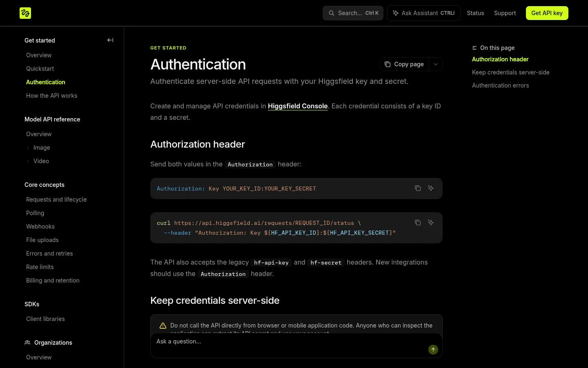Viewport: 588px width, 368px height.
Task: Click the Get API key button
Action: coord(547,13)
